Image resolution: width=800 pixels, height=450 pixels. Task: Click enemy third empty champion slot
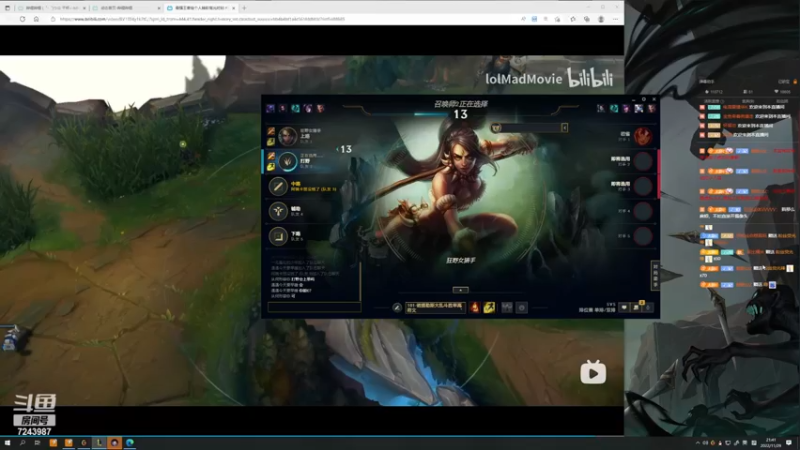[643, 186]
